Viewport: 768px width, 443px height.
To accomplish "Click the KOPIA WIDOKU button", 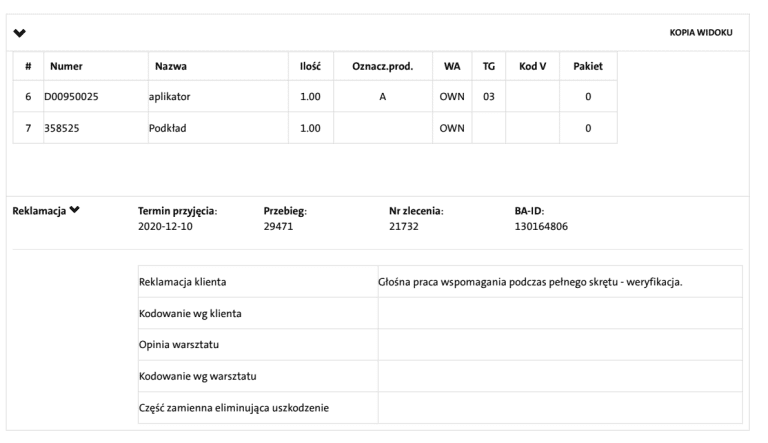I will 701,33.
